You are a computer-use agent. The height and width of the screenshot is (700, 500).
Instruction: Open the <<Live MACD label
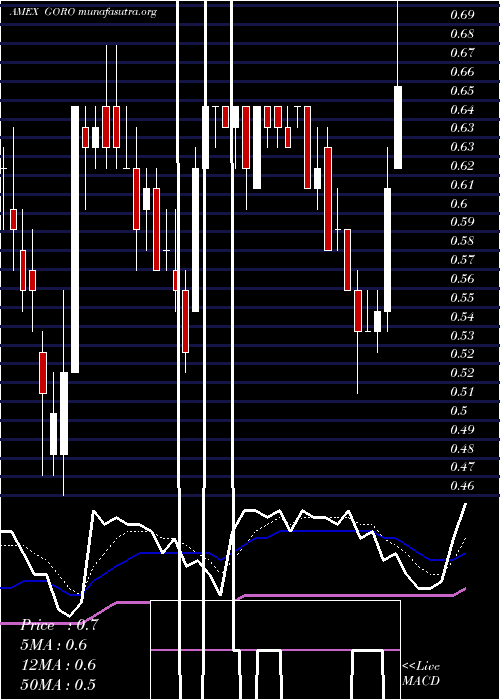tap(421, 673)
